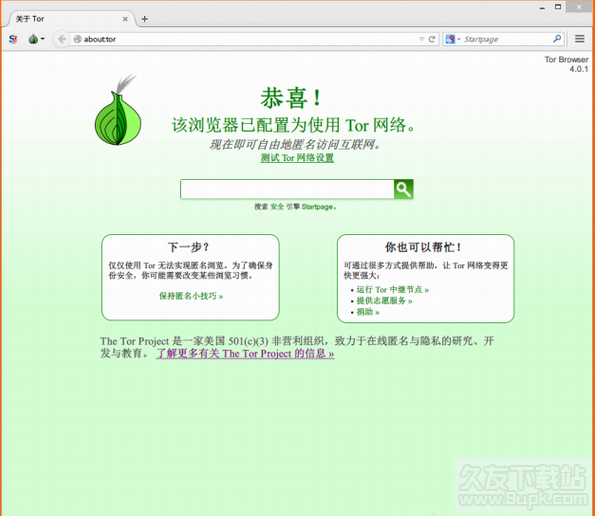Click the 捐助 link
This screenshot has width=595, height=516.
click(x=368, y=312)
